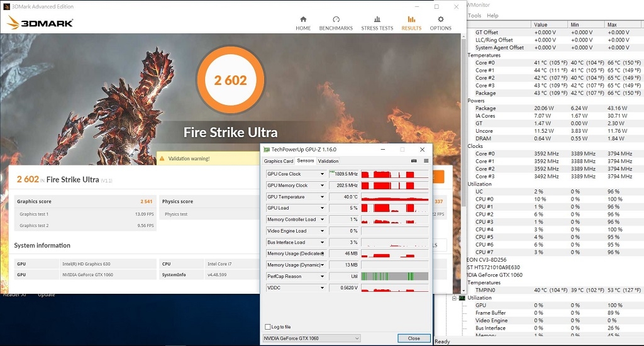The height and width of the screenshot is (346, 644).
Task: Open GPU Memory Clock sensor dropdown
Action: click(323, 186)
